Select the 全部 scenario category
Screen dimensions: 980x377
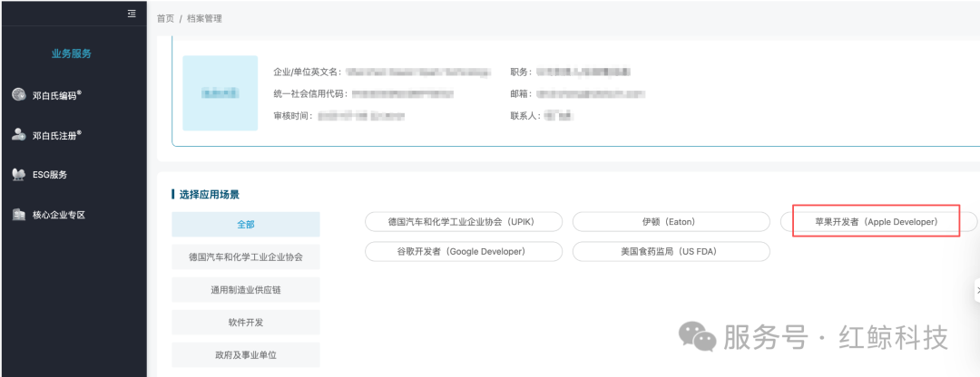(x=246, y=224)
